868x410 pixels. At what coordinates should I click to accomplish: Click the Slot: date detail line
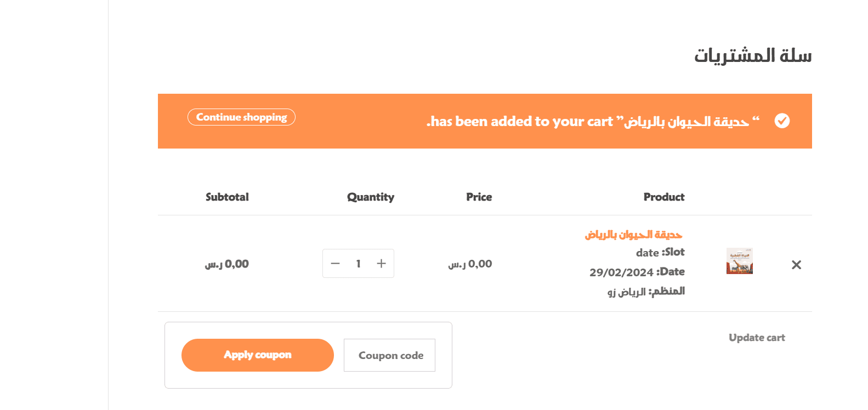click(x=660, y=252)
